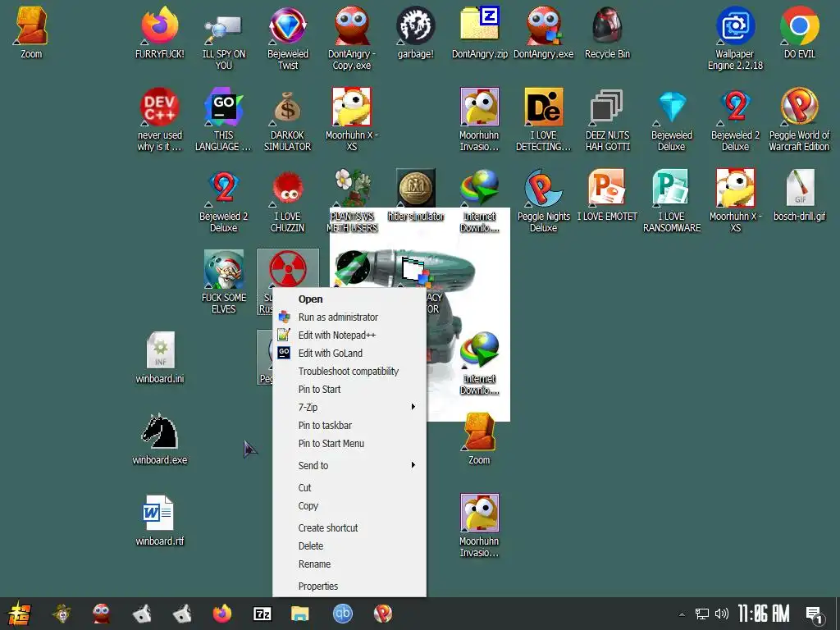Select the DontAngry.exe desktop icon

543,32
